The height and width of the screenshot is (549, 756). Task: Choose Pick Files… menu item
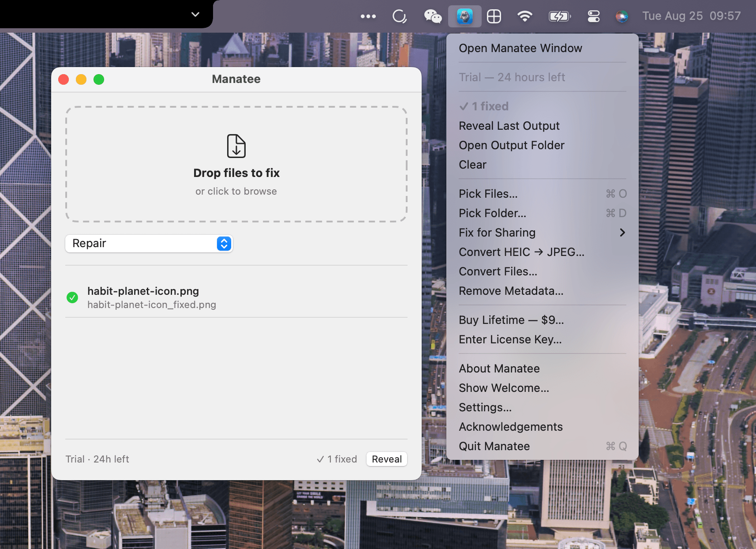point(543,194)
